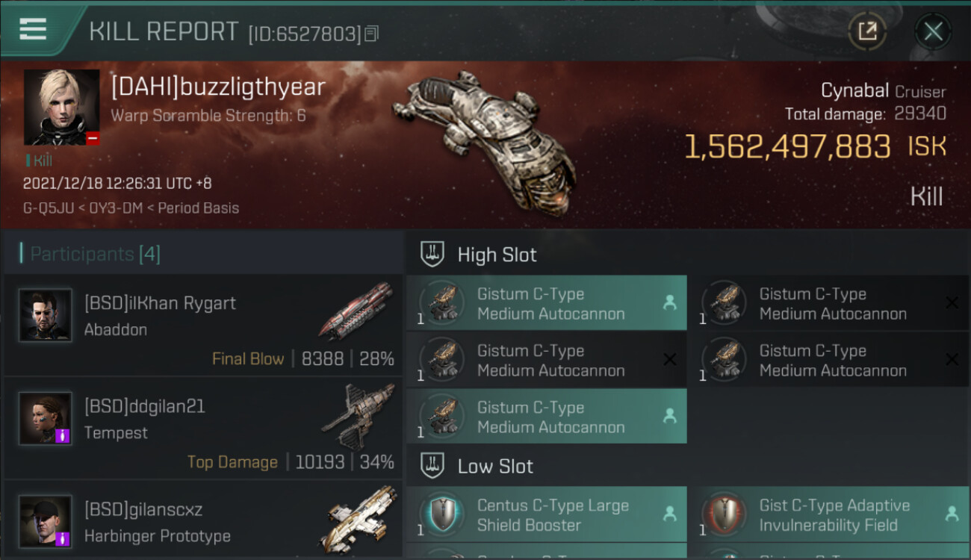The image size is (971, 560).
Task: Close the kill report window
Action: pyautogui.click(x=933, y=31)
